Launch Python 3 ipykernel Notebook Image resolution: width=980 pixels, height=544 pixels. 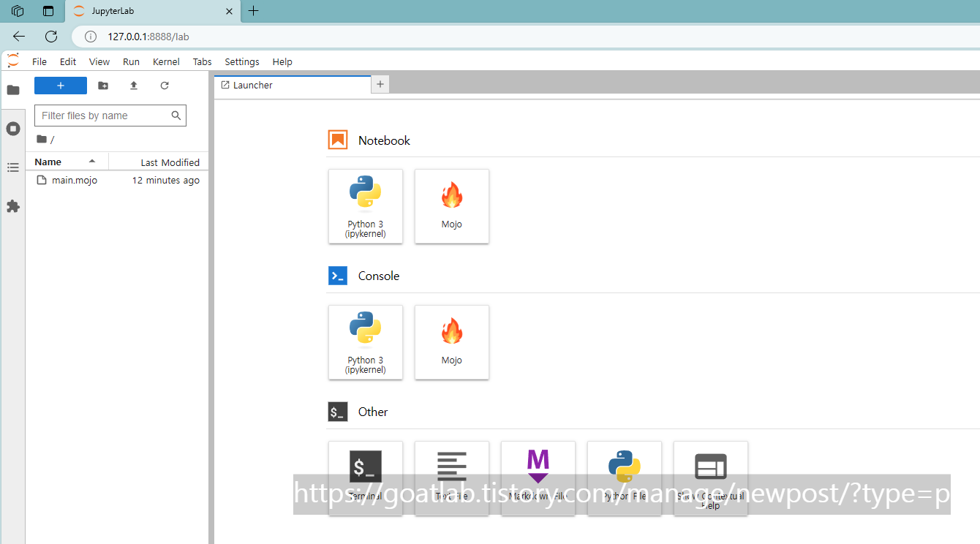pyautogui.click(x=366, y=206)
